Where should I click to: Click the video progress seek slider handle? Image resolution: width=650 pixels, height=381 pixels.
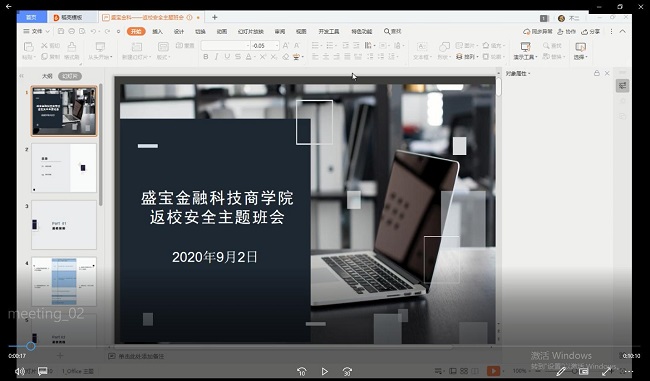coord(30,346)
